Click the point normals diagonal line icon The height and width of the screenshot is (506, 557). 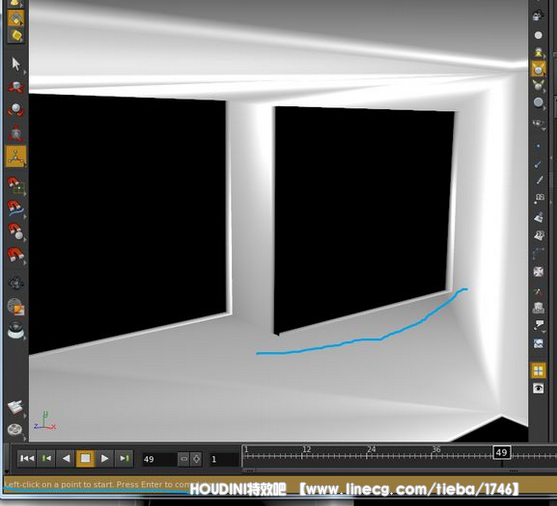[538, 164]
